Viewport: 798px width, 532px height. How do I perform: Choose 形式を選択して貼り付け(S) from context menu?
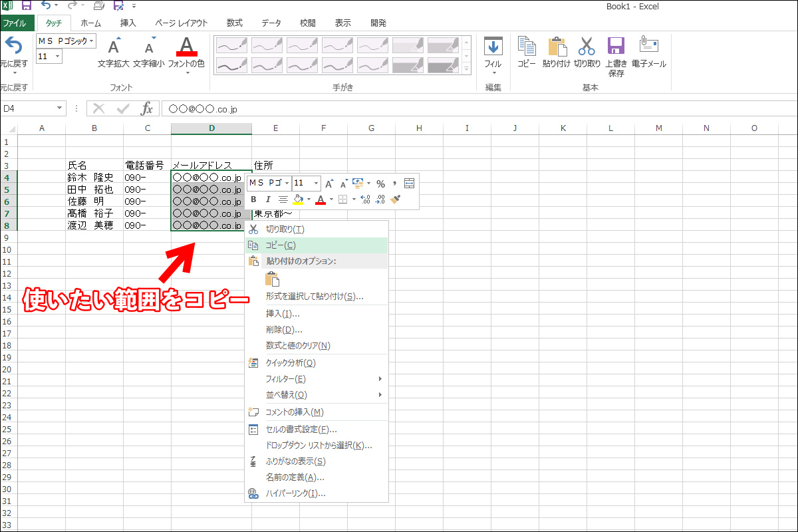click(x=317, y=297)
